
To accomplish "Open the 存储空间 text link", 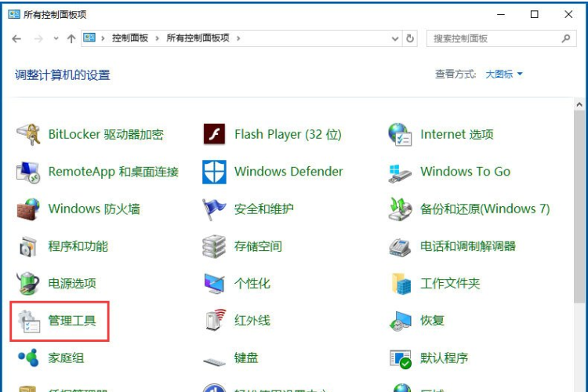I will click(258, 246).
